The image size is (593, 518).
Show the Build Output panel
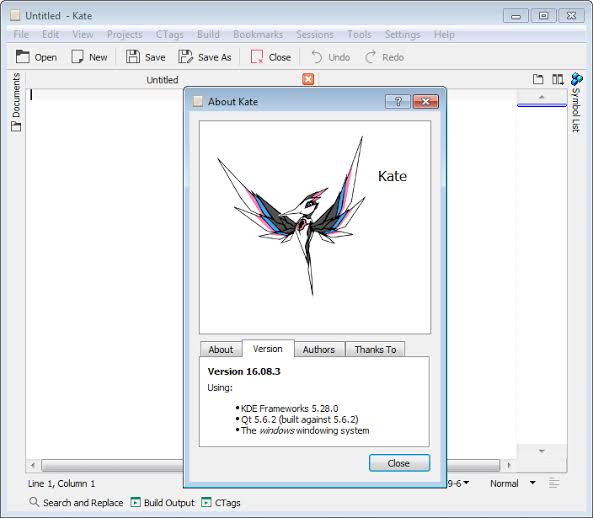pyautogui.click(x=162, y=502)
